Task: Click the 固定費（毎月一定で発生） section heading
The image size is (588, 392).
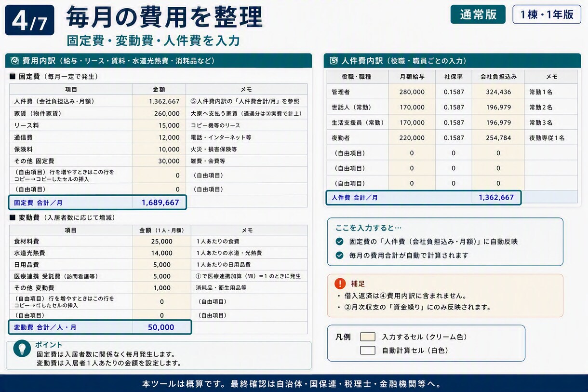Action: 53,76
